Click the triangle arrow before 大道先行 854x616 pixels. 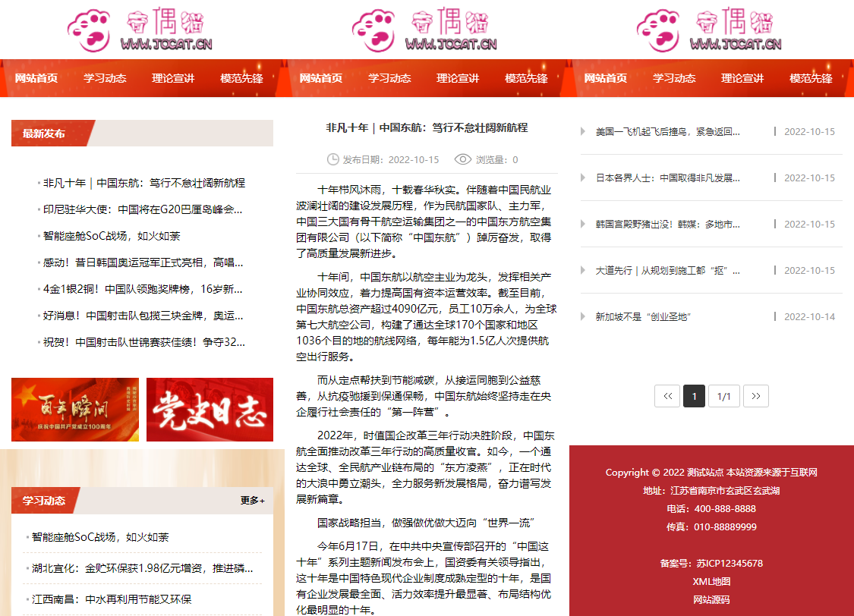click(583, 270)
